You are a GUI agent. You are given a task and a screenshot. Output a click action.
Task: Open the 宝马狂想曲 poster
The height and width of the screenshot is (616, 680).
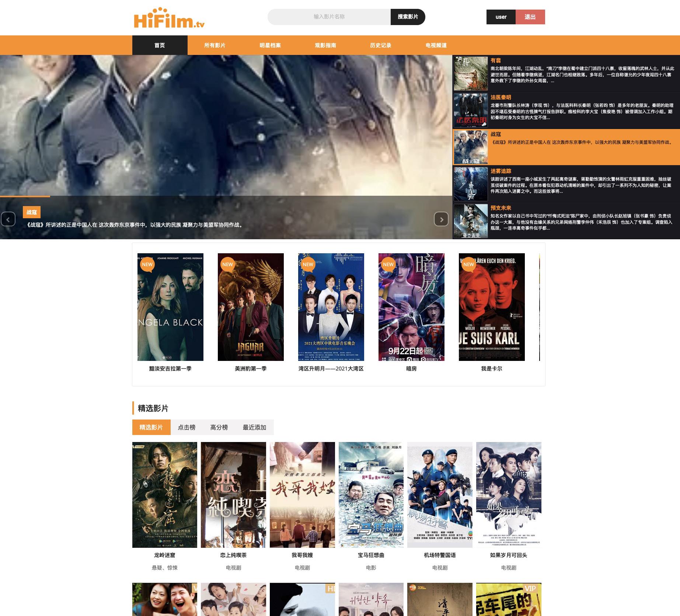point(371,495)
